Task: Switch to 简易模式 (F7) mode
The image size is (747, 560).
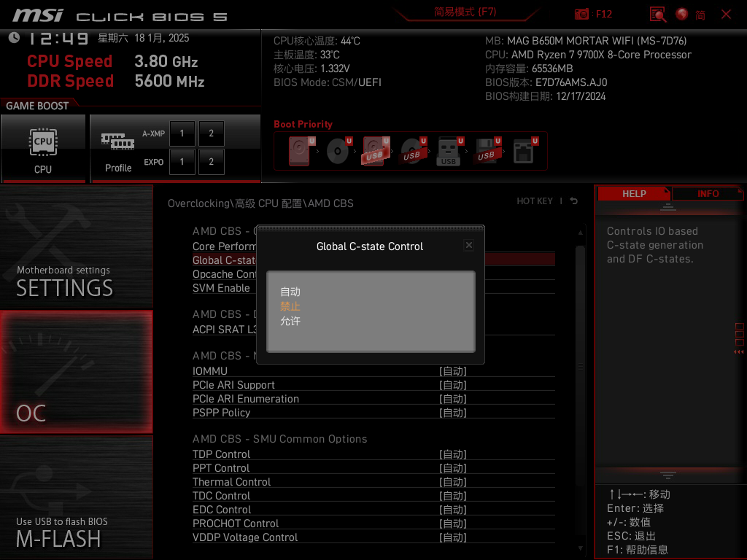Action: point(465,12)
